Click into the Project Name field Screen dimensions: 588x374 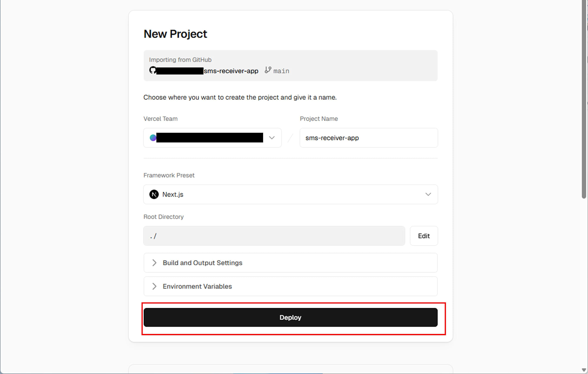pyautogui.click(x=369, y=138)
